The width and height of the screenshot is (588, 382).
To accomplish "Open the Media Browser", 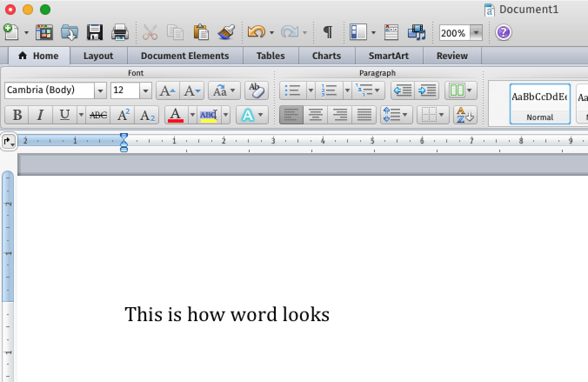I will [x=416, y=32].
